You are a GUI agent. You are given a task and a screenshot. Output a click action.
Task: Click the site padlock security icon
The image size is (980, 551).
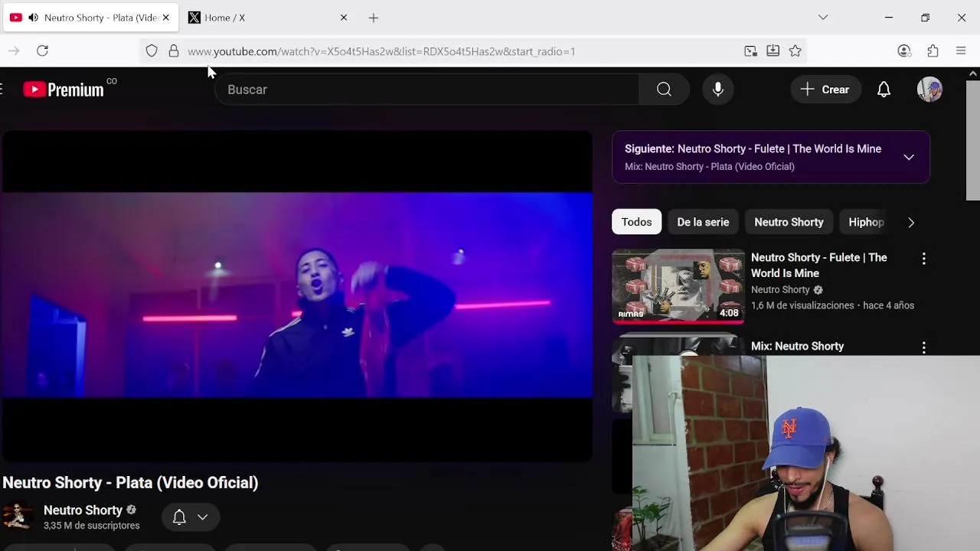[174, 51]
